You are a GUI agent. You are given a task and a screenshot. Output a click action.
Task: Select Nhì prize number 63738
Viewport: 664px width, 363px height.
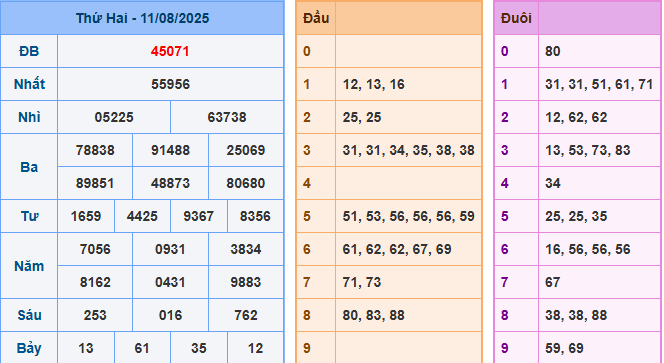(x=227, y=117)
